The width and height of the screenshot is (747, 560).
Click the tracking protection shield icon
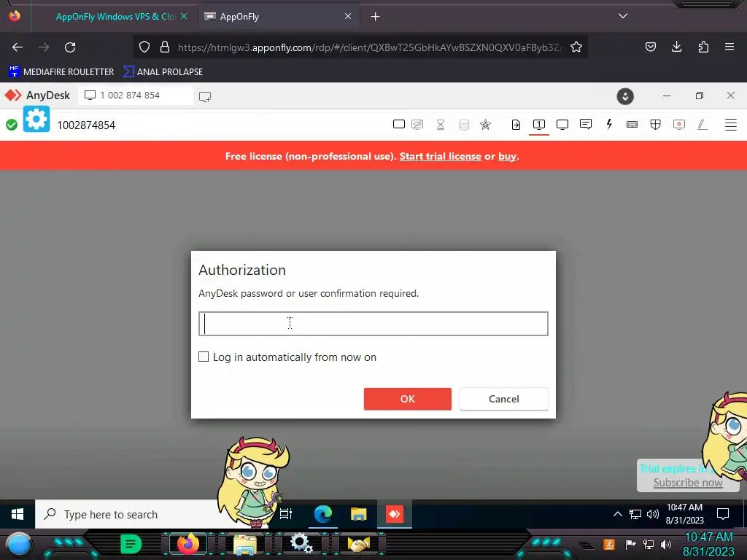[x=144, y=47]
